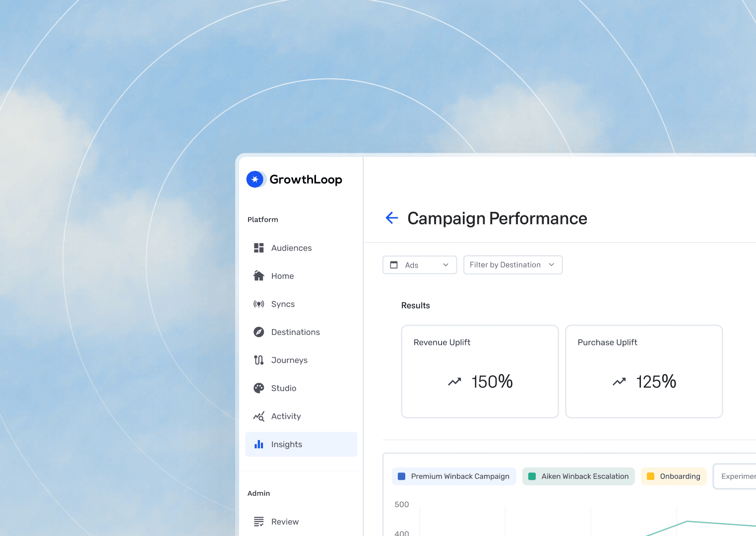756x536 pixels.
Task: Open Review under Admin section
Action: point(284,522)
